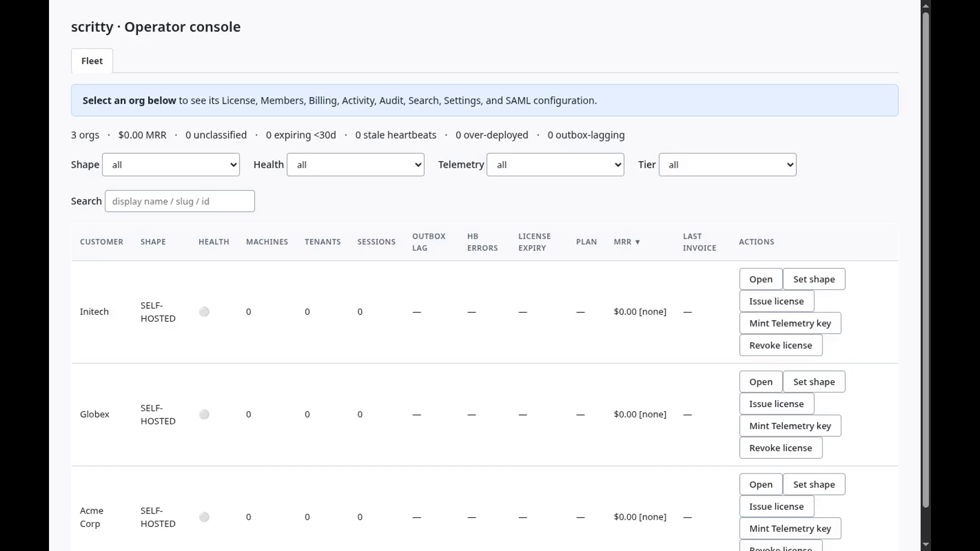
Task: Switch to the Fleet tab
Action: (x=92, y=61)
